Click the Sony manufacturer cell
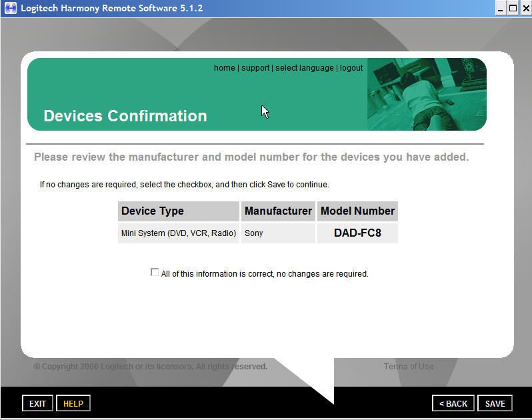Screen dimensions: 532x420 coord(278,233)
